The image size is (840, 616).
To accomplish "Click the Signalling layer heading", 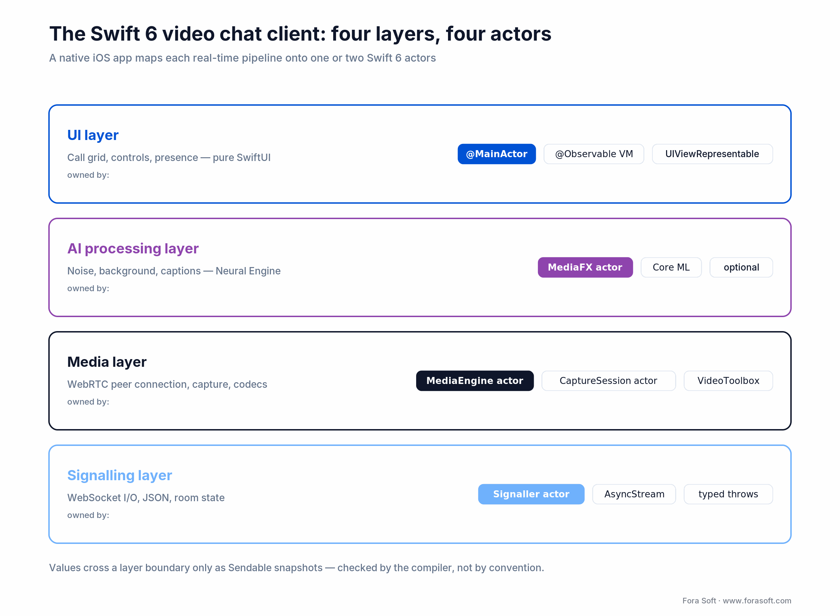I will 120,475.
